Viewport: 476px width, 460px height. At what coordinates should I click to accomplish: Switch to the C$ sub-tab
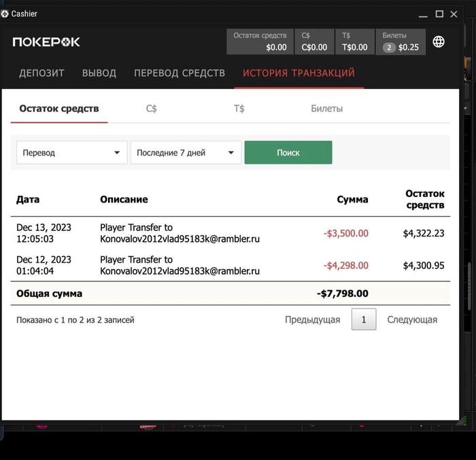(151, 109)
